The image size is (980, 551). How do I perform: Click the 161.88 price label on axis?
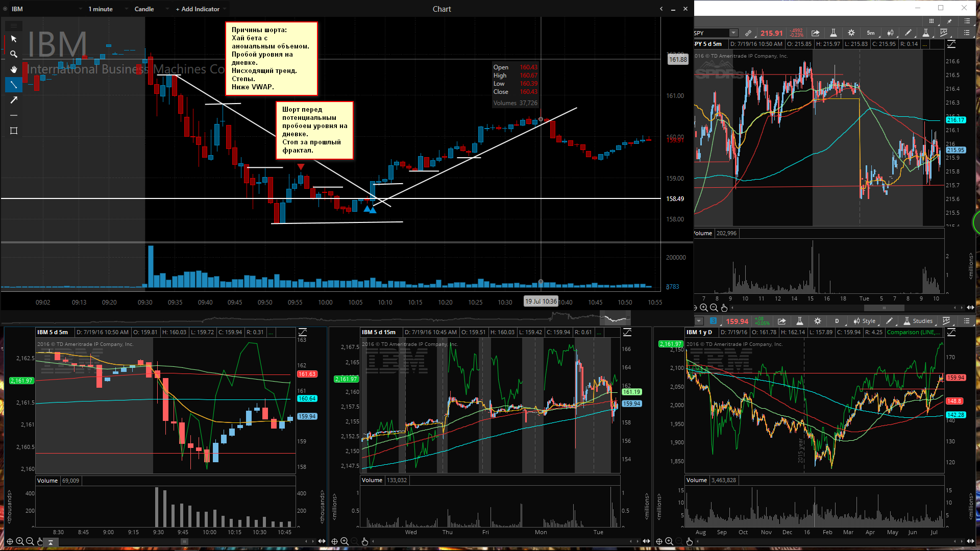coord(678,60)
